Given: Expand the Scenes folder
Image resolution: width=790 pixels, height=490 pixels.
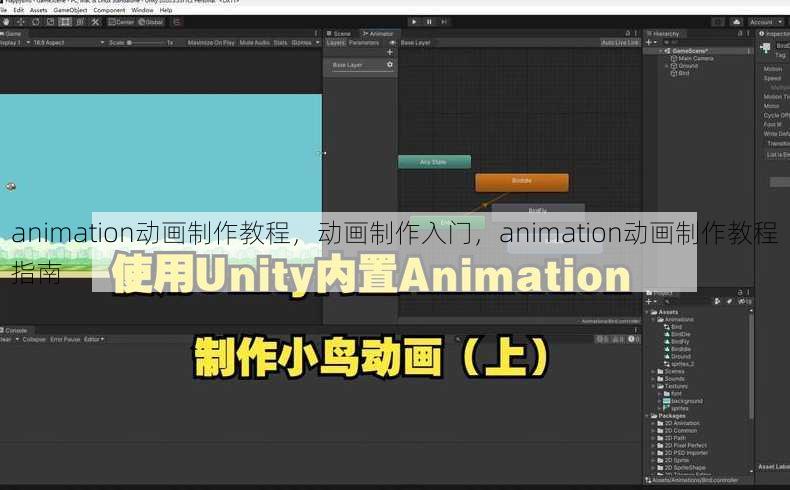Looking at the screenshot, I should click(x=654, y=372).
